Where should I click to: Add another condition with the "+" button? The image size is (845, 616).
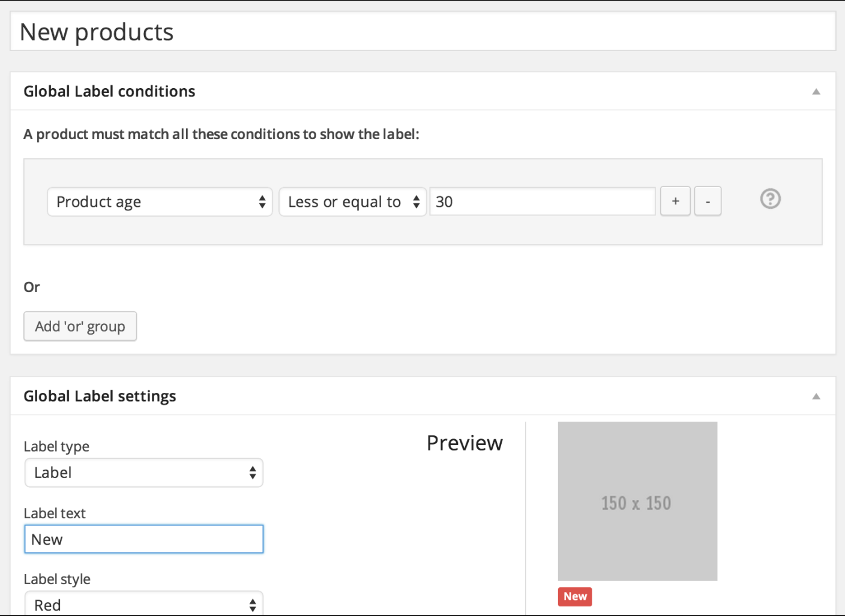click(675, 201)
